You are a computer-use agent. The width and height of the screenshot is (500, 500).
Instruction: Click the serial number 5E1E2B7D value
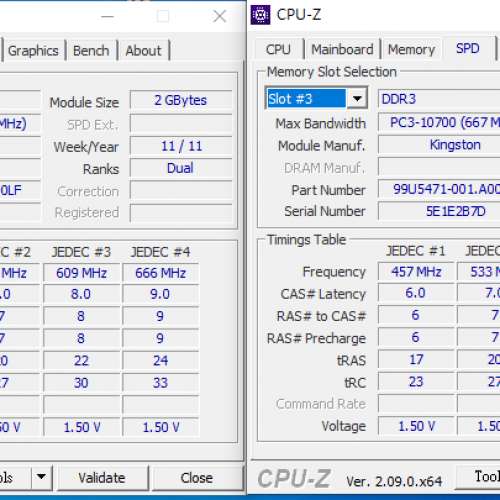coord(439,211)
